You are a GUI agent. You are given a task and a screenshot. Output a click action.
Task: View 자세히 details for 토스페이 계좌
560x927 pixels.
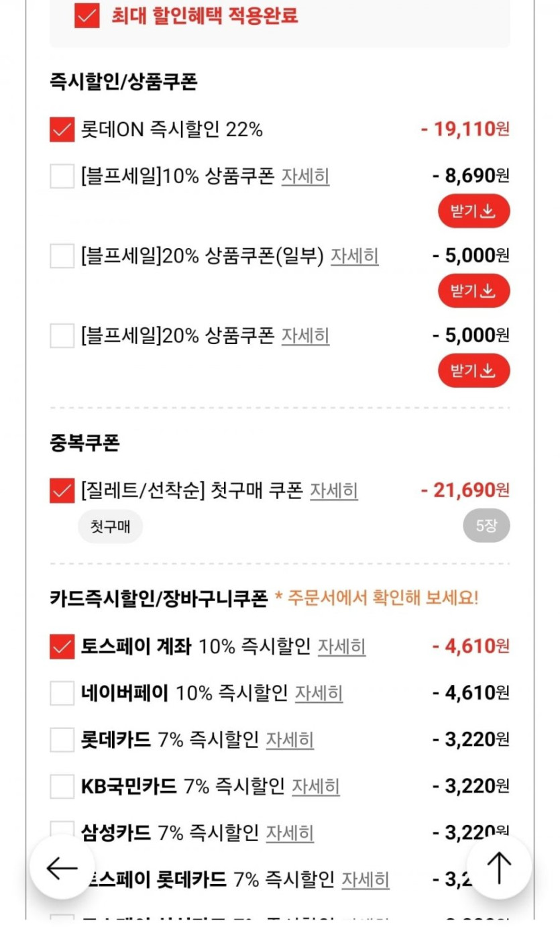(x=341, y=647)
